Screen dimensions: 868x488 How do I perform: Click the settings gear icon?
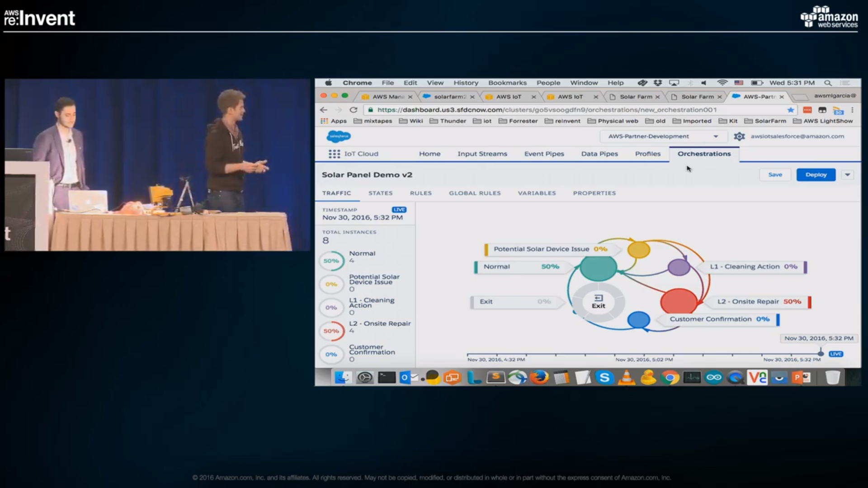click(739, 136)
